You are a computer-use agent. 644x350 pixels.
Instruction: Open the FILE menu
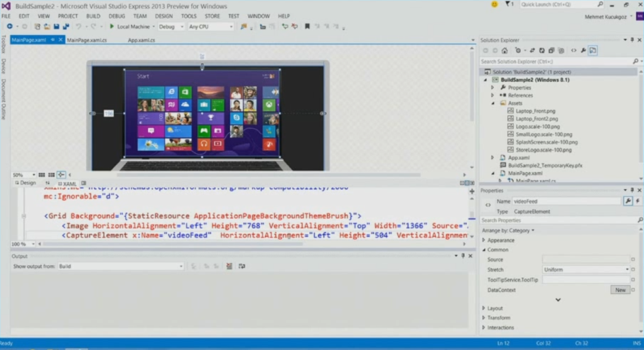(6, 16)
